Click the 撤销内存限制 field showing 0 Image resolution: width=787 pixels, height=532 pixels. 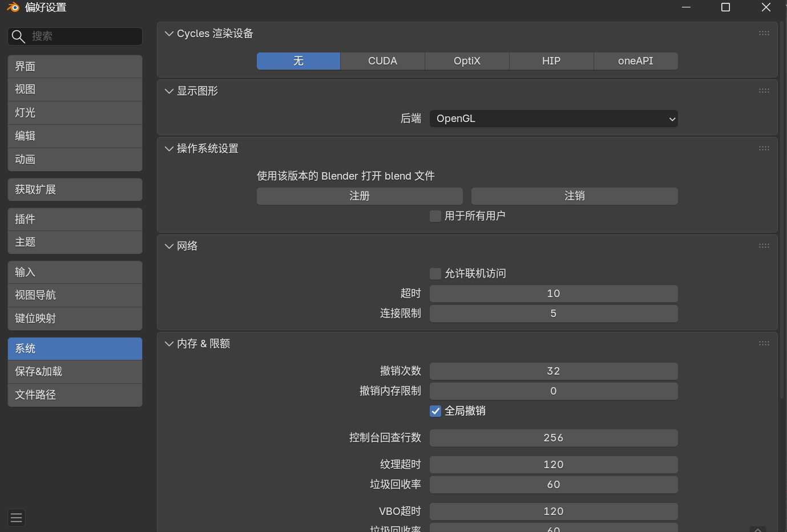554,391
